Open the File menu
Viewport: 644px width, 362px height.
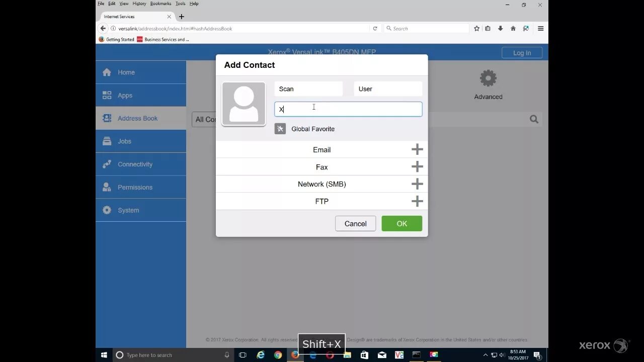[x=101, y=4]
